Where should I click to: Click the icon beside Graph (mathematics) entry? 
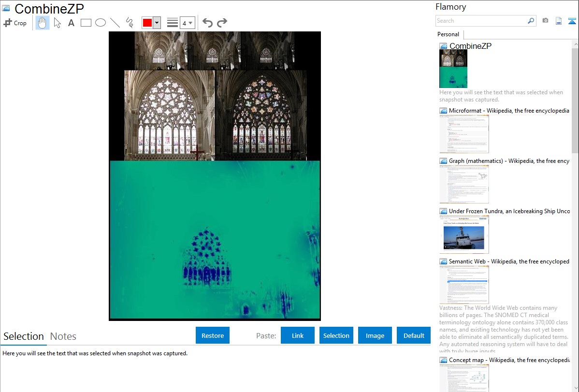click(x=444, y=161)
